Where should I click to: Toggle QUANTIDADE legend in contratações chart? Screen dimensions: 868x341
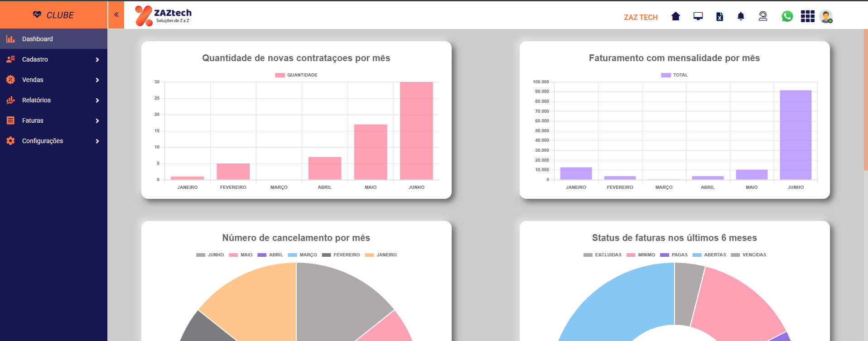[x=296, y=75]
